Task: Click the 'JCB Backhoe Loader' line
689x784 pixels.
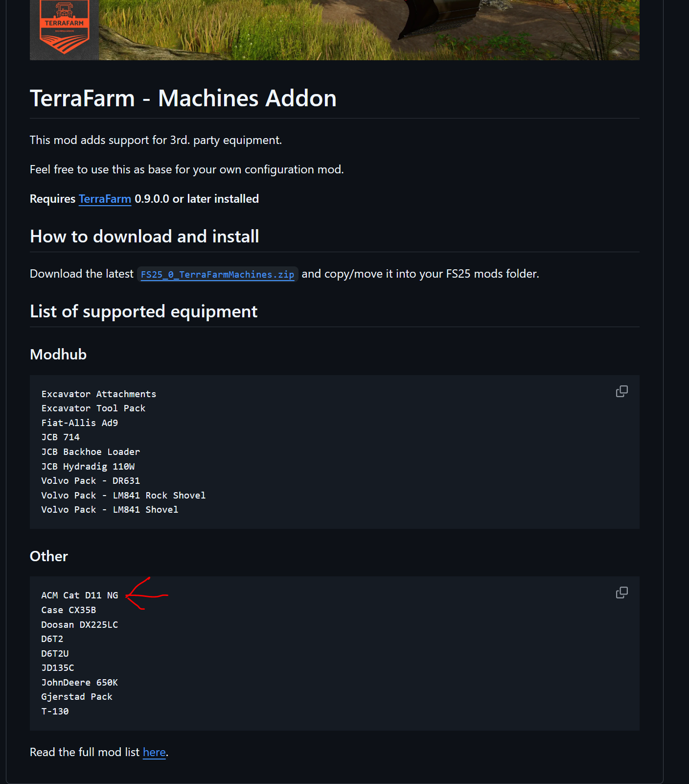Action: point(91,452)
